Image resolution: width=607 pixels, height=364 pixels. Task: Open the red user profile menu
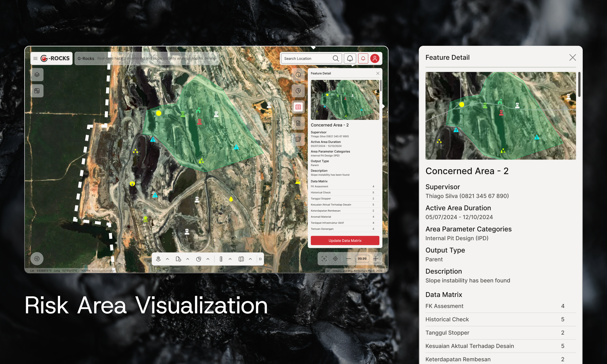coord(375,59)
